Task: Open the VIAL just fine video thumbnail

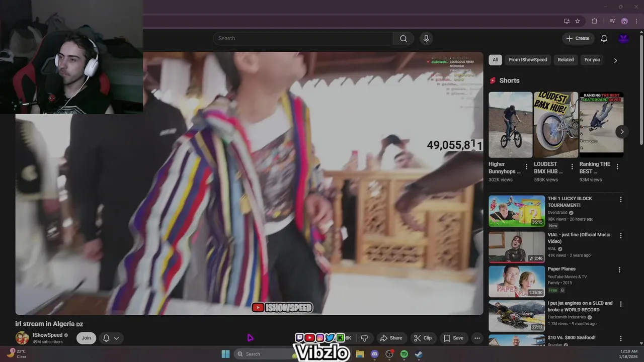Action: [517, 247]
